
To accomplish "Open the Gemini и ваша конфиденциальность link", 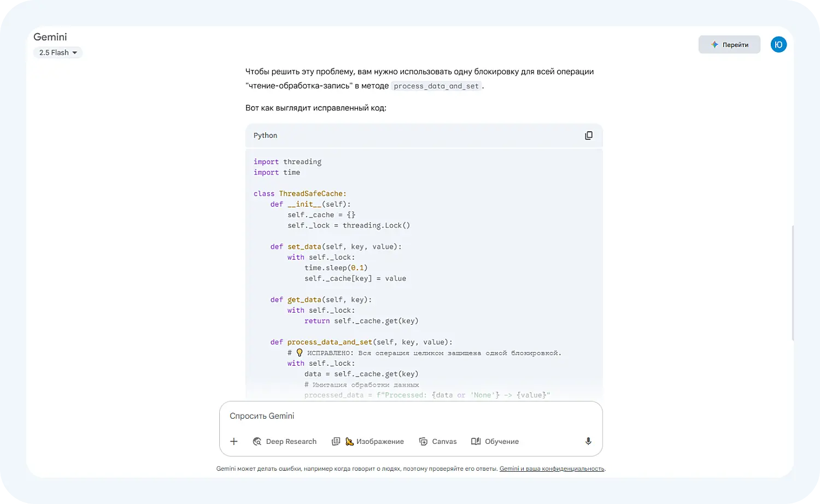I will [552, 468].
